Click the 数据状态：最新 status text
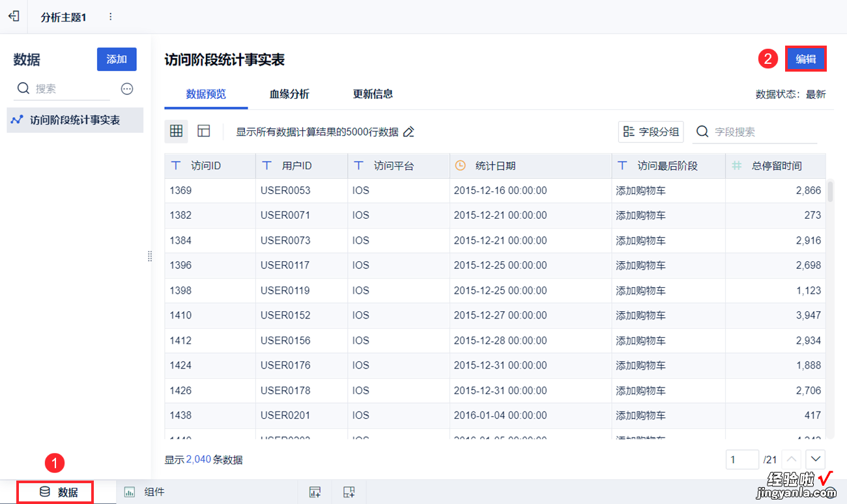847x504 pixels. pos(790,94)
